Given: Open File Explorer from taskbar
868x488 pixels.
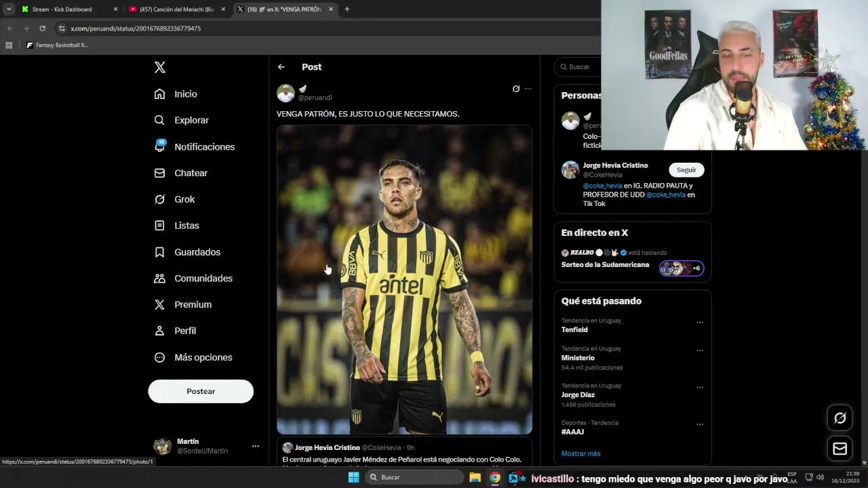Looking at the screenshot, I should (475, 477).
